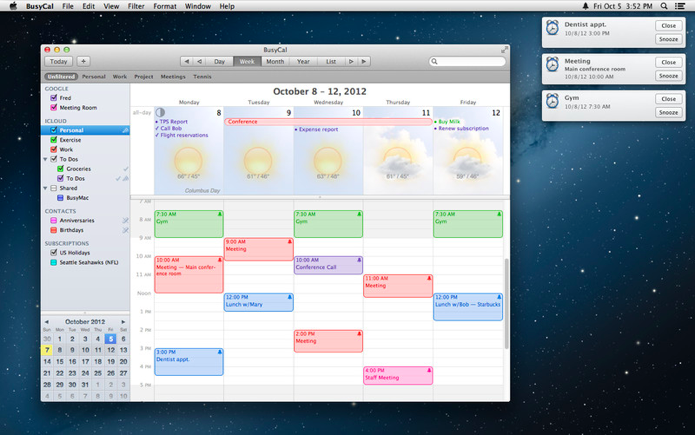695x435 pixels.
Task: Click the Expense report to-do on Wednesday
Action: pyautogui.click(x=316, y=129)
